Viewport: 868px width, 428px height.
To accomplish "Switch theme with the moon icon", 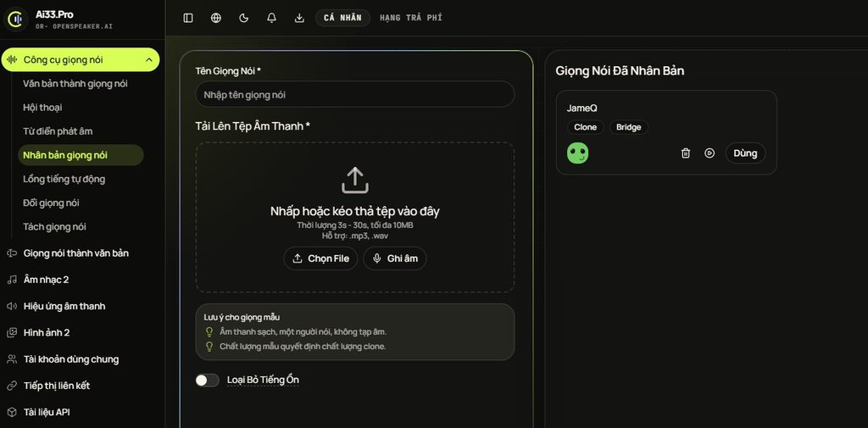I will pos(243,18).
